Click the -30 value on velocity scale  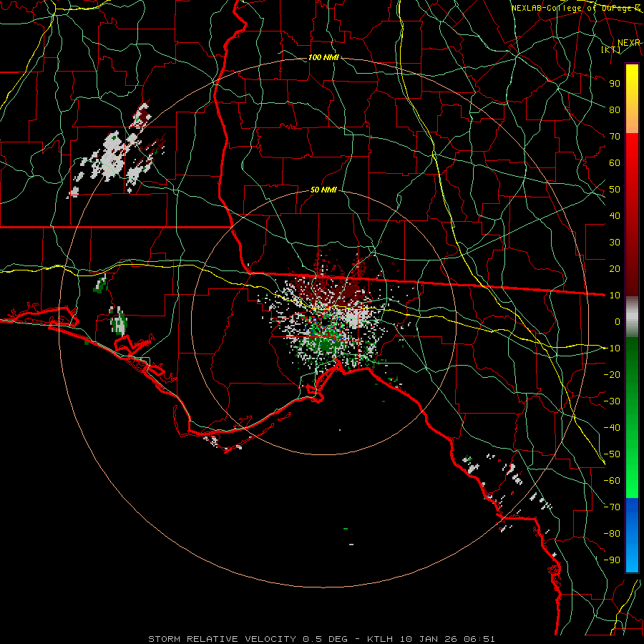(x=612, y=401)
